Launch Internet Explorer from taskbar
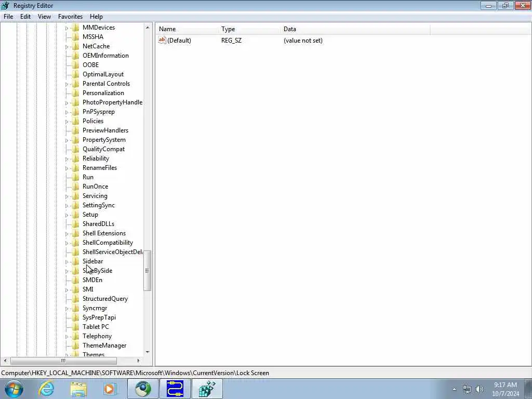The height and width of the screenshot is (399, 532). coord(46,389)
